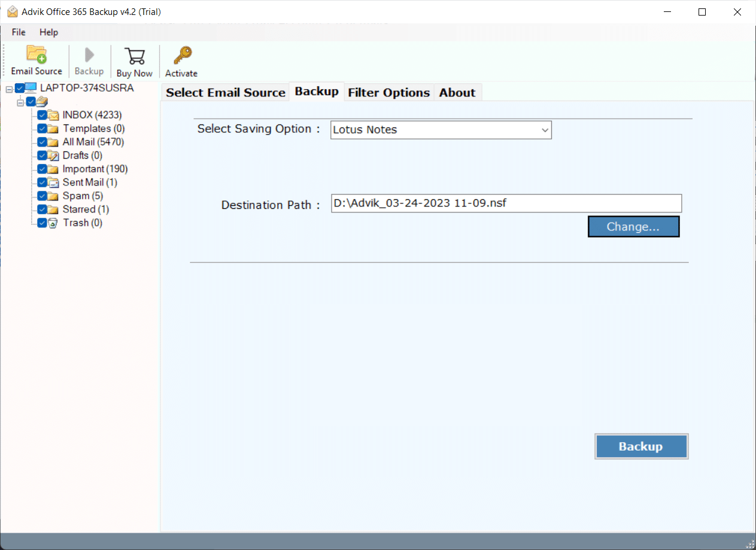Click the Activate key icon
The height and width of the screenshot is (550, 756).
(182, 56)
